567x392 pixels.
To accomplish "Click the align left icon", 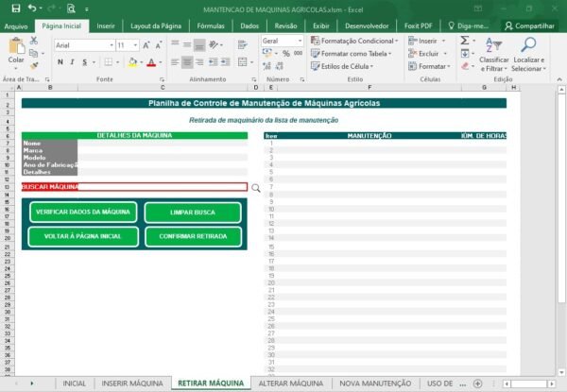I will [x=175, y=62].
